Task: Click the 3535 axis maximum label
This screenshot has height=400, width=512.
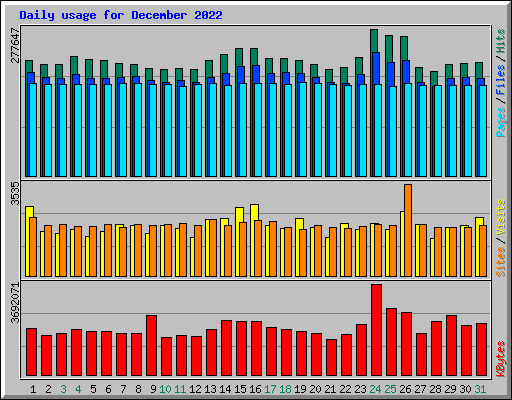Action: pyautogui.click(x=15, y=194)
